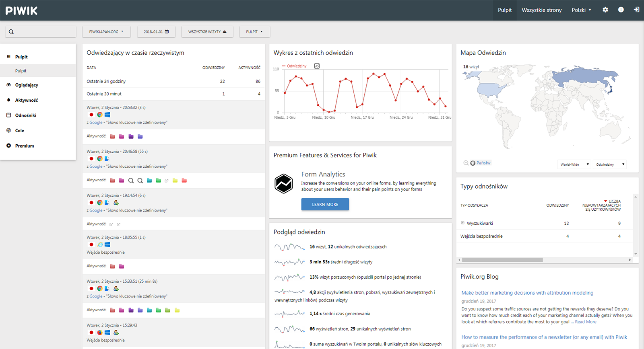Sort by the LICZBA NIEPOWTARZAJĄCYCH SIĘ UŻYTKOWNIKÓW column
This screenshot has height=349, width=644.
point(601,205)
